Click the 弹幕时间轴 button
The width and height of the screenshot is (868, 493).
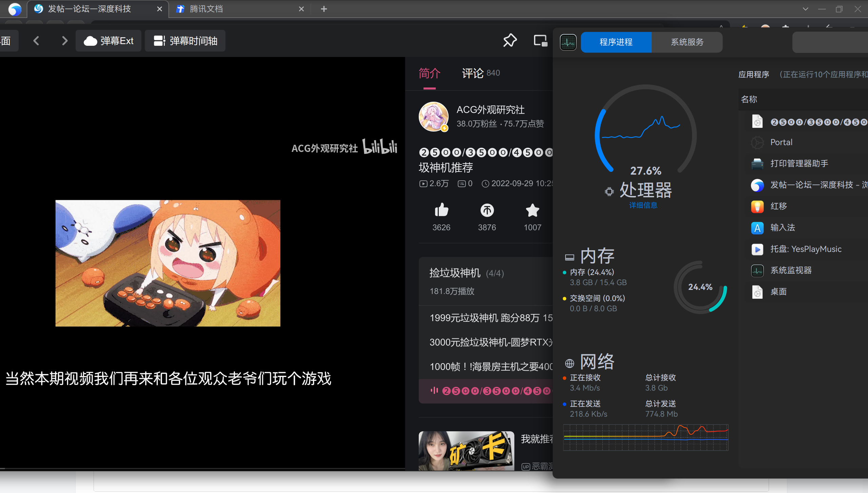coord(185,41)
